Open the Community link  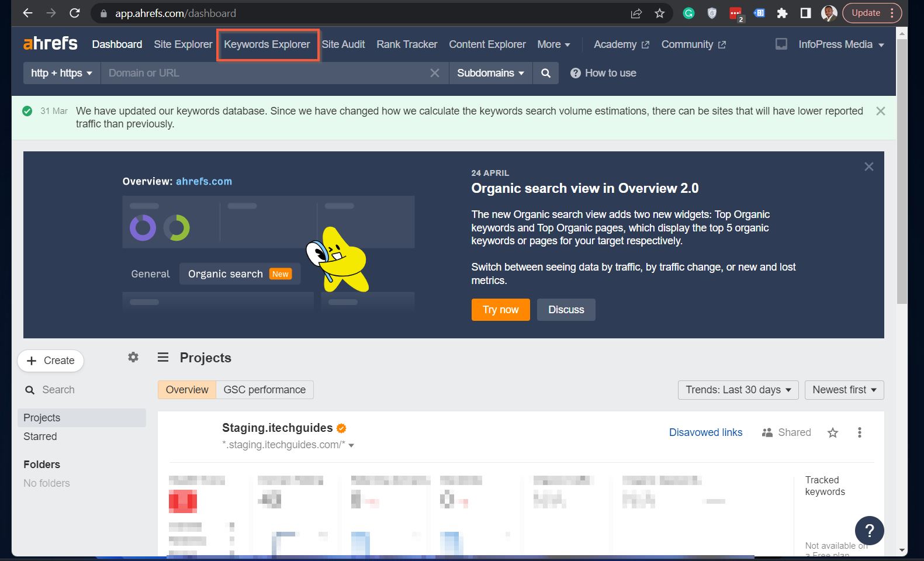click(x=693, y=44)
